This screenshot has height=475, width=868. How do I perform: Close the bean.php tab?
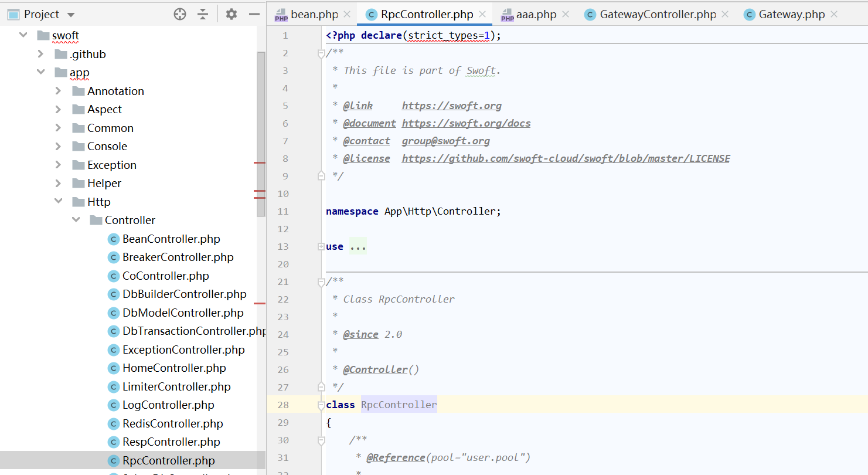point(347,15)
